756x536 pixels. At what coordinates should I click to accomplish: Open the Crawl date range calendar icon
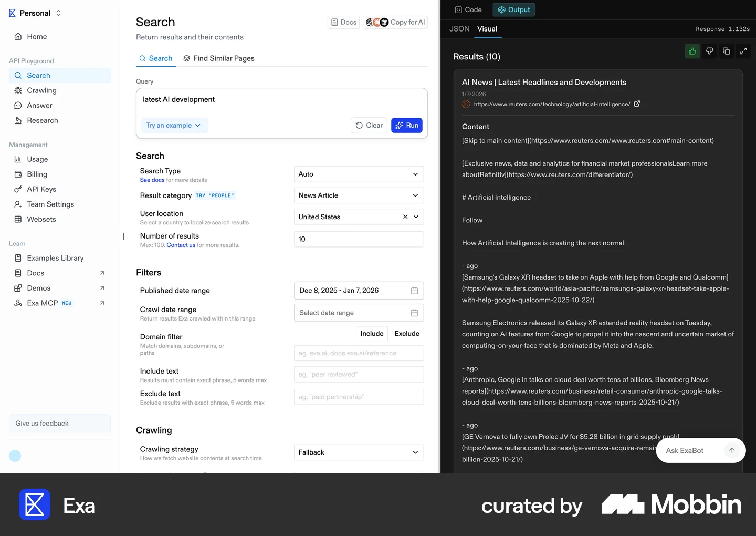[x=414, y=313]
